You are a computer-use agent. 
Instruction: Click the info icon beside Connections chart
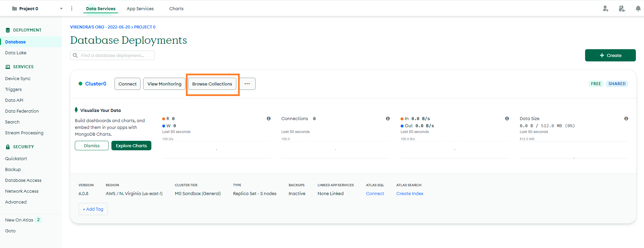pyautogui.click(x=388, y=118)
